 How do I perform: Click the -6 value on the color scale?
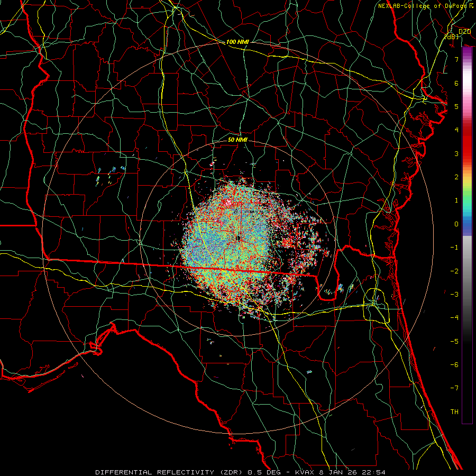click(454, 364)
